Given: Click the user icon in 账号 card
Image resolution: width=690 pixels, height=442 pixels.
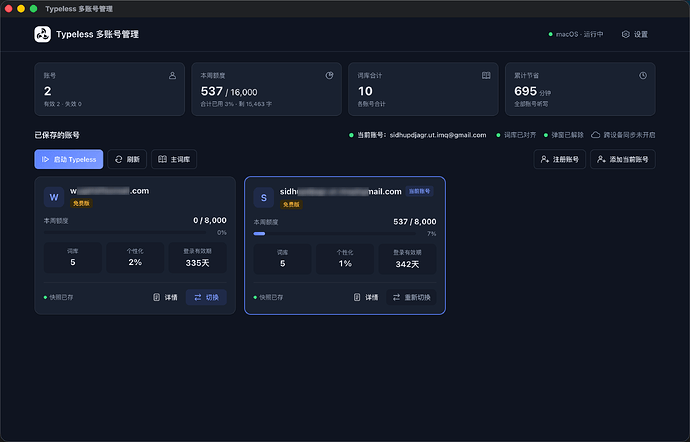Looking at the screenshot, I should pos(172,76).
